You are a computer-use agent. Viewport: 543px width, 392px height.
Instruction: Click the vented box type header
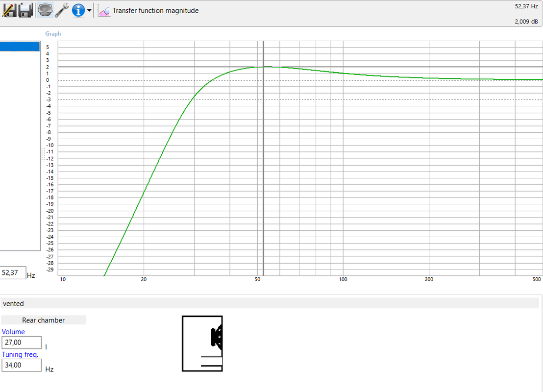(x=270, y=304)
